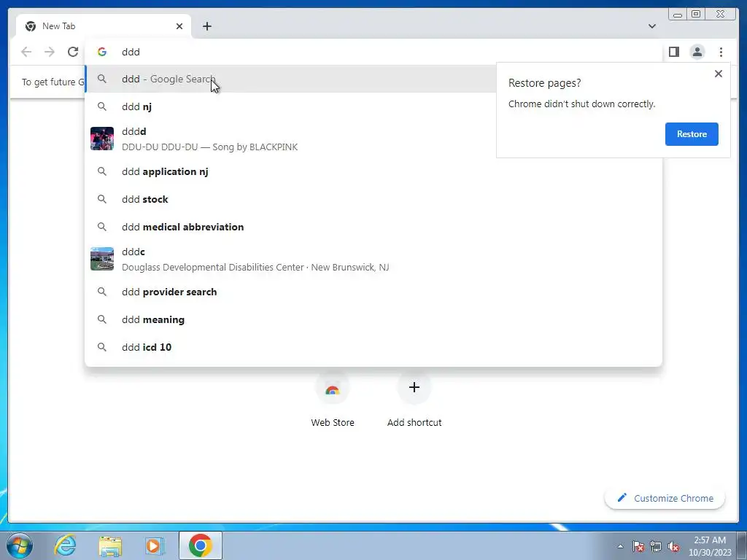Image resolution: width=747 pixels, height=560 pixels.
Task: Close the New Tab tab
Action: tap(179, 26)
